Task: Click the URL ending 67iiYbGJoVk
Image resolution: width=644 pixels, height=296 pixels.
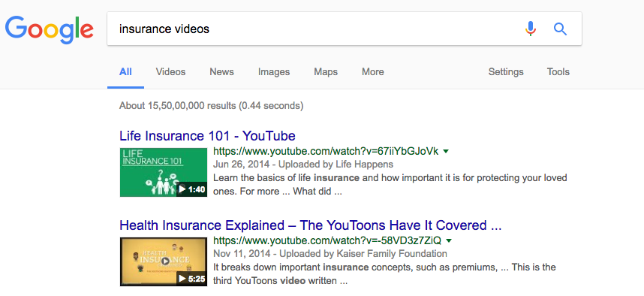Action: point(326,151)
